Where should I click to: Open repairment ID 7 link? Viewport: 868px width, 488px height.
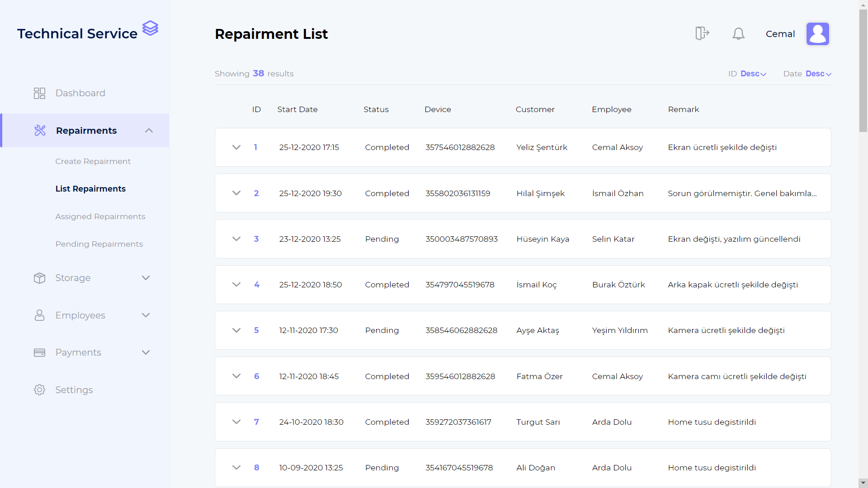256,422
